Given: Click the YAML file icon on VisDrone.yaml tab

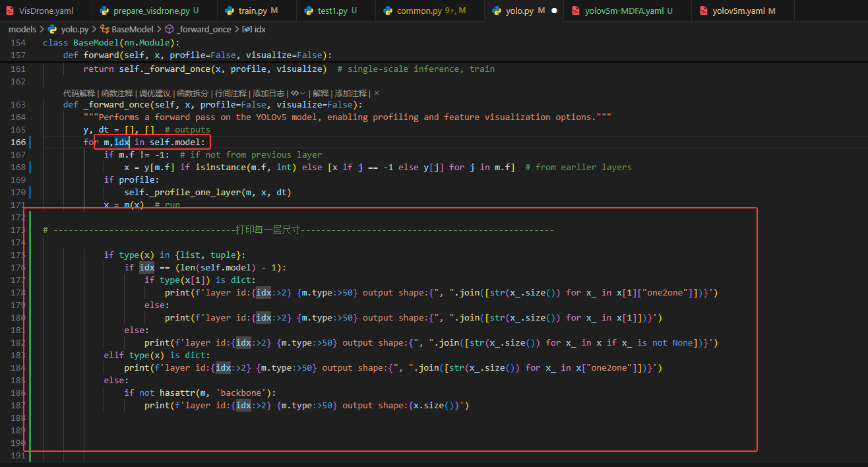Looking at the screenshot, I should [x=10, y=11].
